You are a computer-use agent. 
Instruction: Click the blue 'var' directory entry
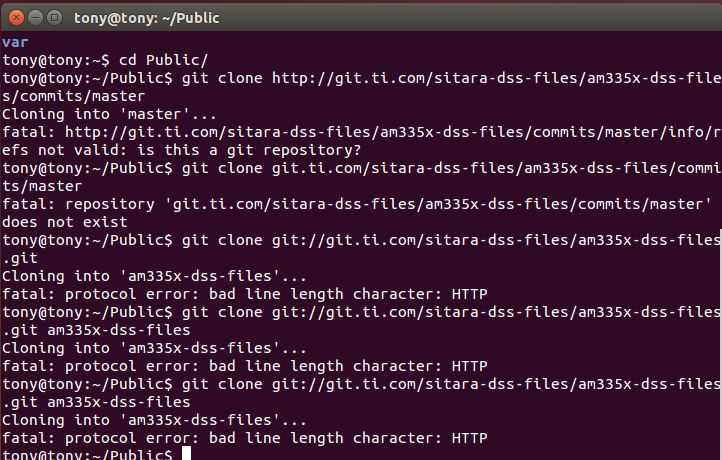tap(15, 42)
